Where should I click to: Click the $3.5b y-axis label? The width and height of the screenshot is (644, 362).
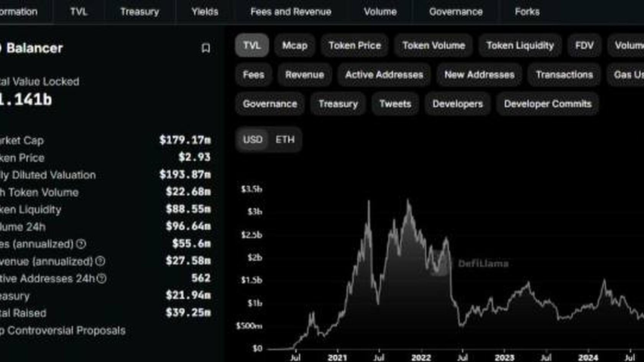click(251, 189)
